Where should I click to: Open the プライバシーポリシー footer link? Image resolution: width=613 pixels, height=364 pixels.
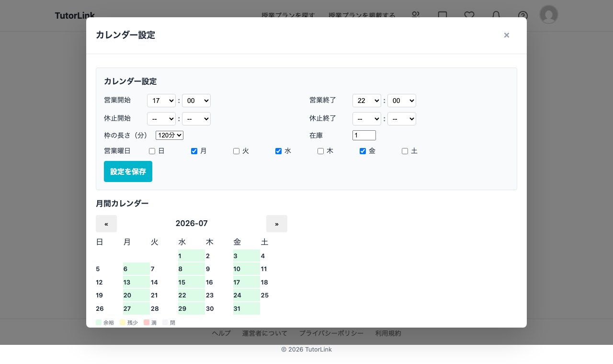click(x=331, y=333)
